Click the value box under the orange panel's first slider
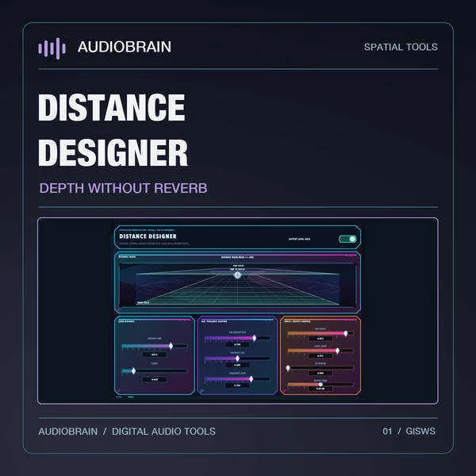The height and width of the screenshot is (476, 476). tap(321, 339)
